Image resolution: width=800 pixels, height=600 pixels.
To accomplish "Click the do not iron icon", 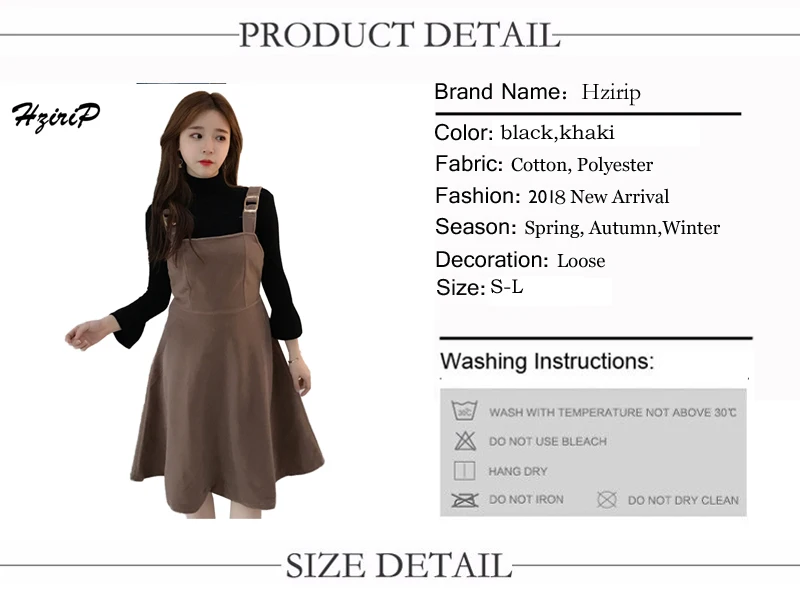I will pyautogui.click(x=465, y=500).
